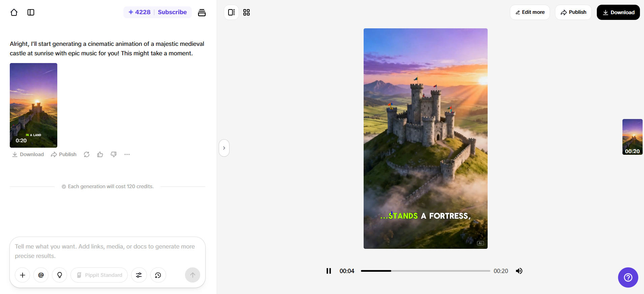Open the stacked projects list icon
Screen dimensions: 644x294
pyautogui.click(x=202, y=12)
